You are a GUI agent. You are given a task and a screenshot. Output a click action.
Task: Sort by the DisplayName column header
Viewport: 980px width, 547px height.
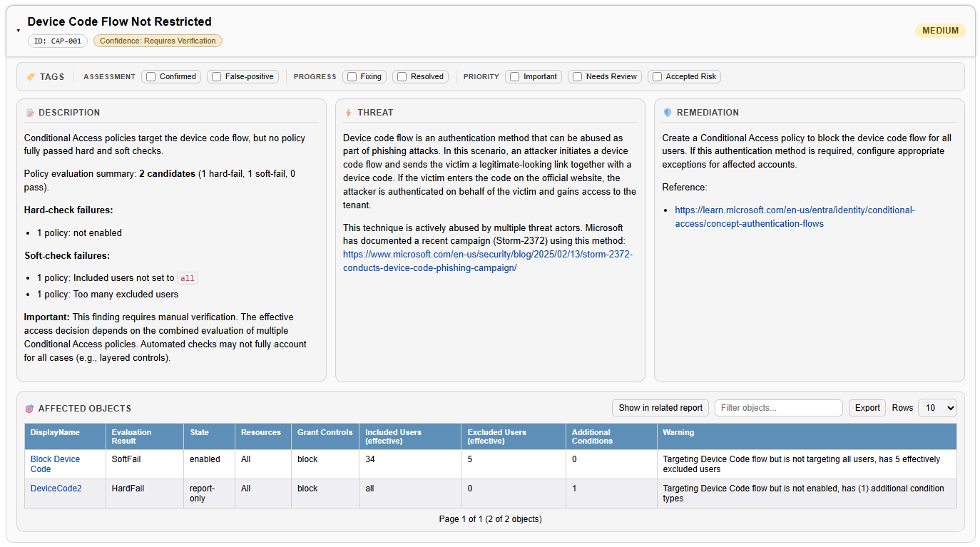pyautogui.click(x=55, y=432)
